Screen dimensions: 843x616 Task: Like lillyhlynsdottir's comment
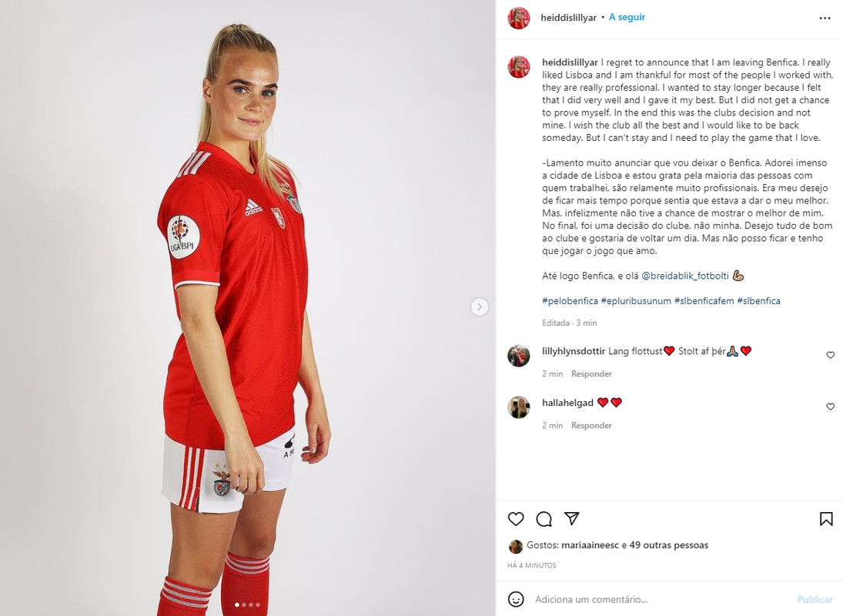point(830,355)
